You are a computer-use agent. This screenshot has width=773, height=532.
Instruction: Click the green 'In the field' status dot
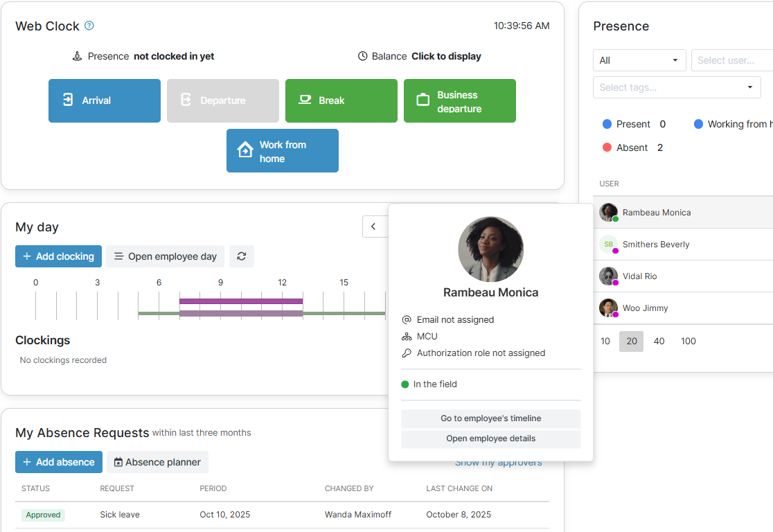click(405, 384)
